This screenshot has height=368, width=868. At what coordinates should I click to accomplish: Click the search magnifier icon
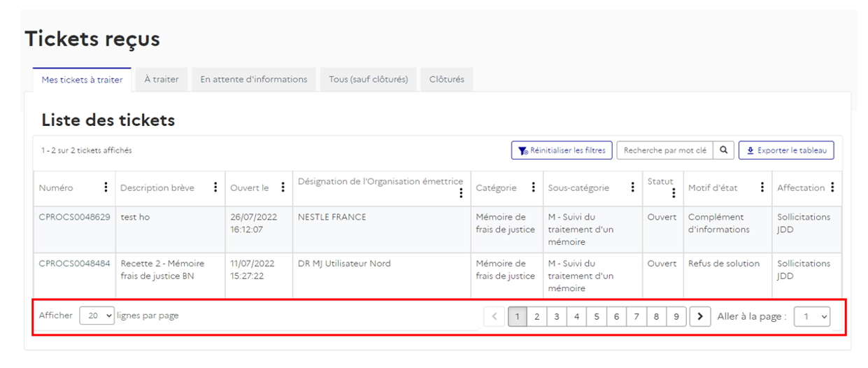(x=724, y=150)
